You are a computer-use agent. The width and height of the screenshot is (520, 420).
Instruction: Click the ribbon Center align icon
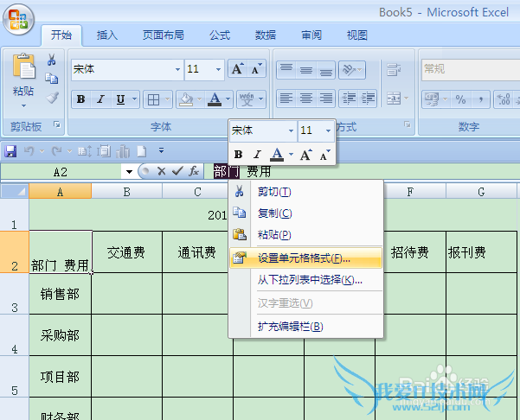tap(306, 99)
